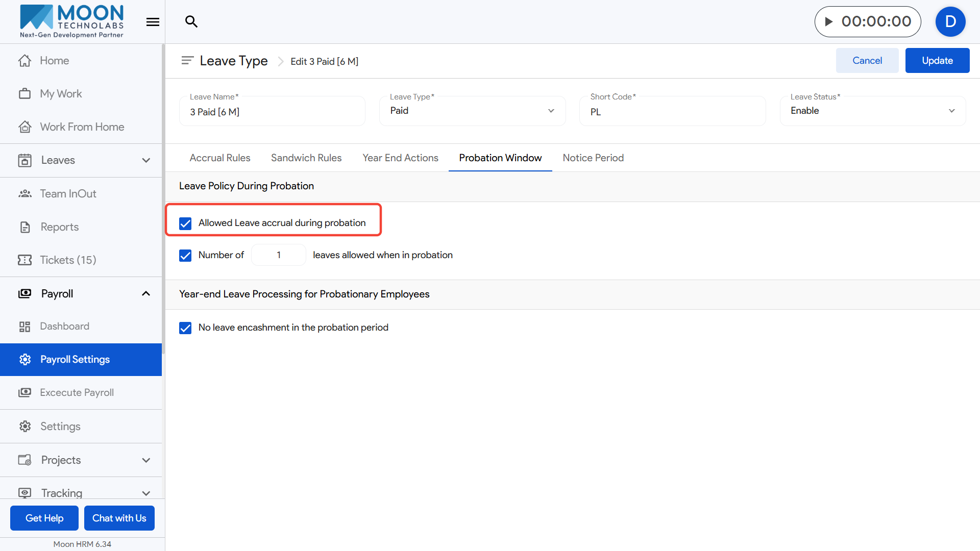Open the Leave Type dropdown

tap(472, 111)
